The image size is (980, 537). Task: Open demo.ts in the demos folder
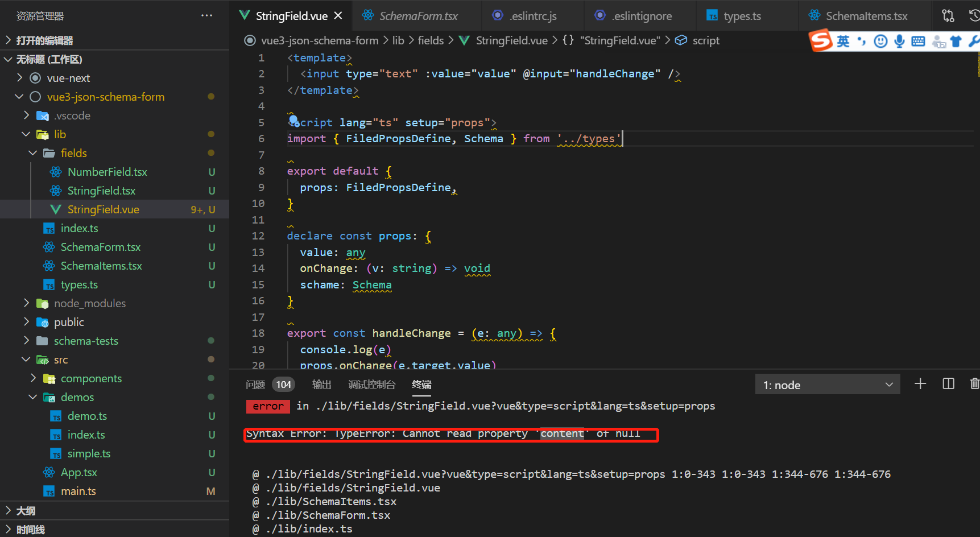(x=87, y=416)
